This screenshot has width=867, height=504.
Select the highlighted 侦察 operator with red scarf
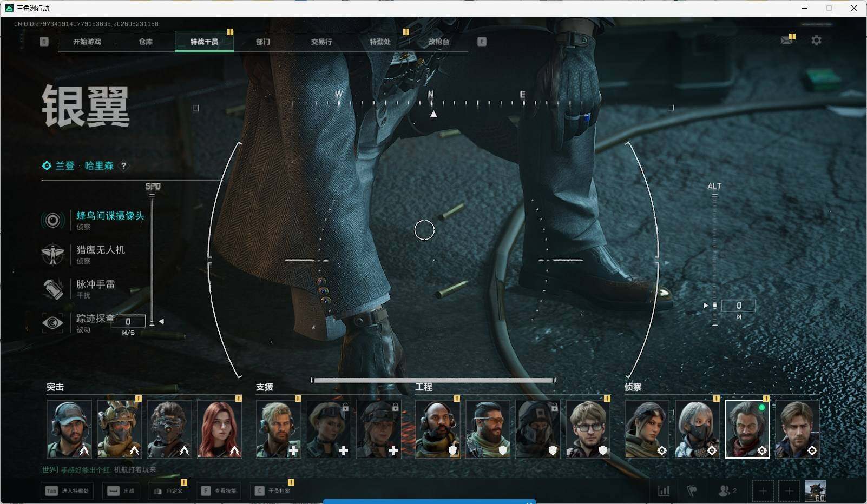747,429
